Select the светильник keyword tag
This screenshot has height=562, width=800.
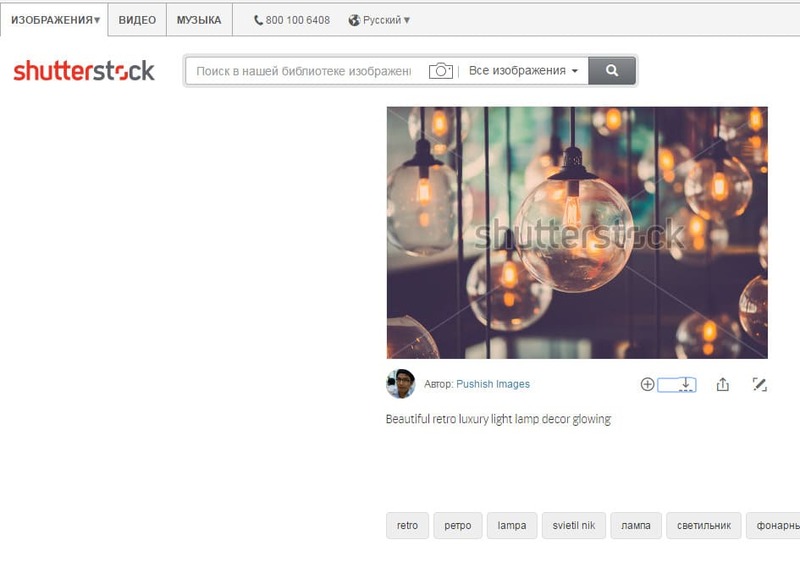[704, 525]
